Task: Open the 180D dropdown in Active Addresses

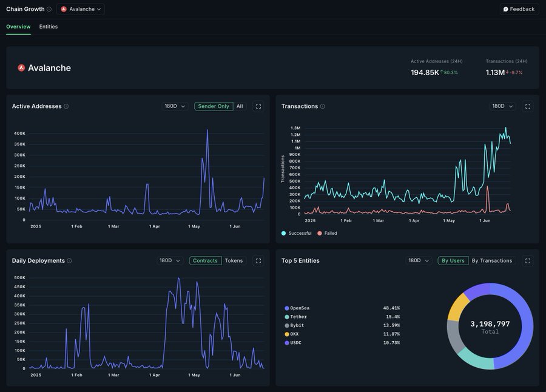Action: coord(175,106)
